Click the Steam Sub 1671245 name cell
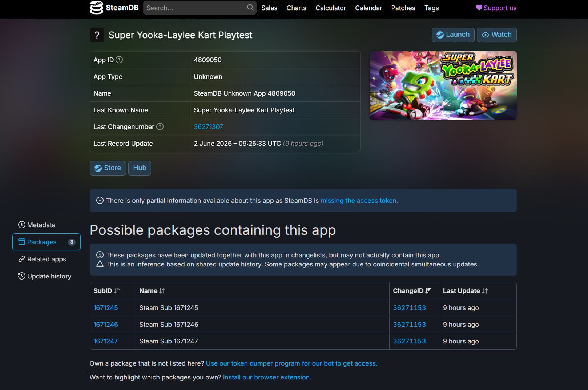The width and height of the screenshot is (588, 390). (262, 308)
